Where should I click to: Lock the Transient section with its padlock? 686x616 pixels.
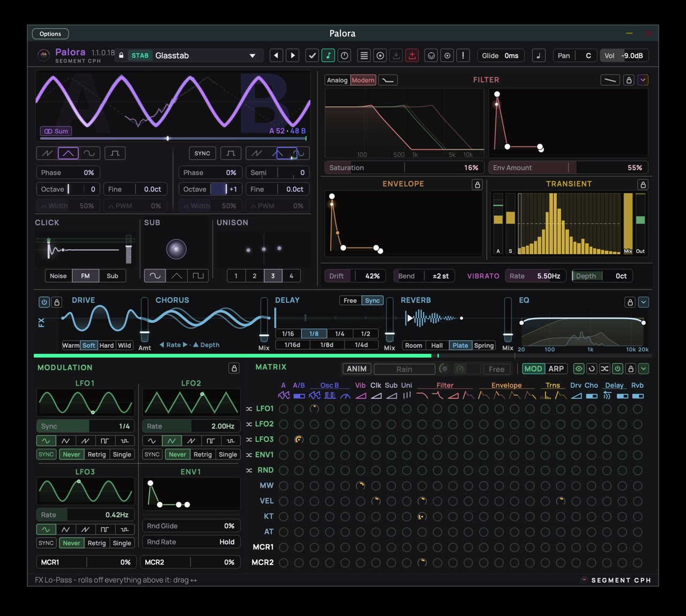[643, 184]
